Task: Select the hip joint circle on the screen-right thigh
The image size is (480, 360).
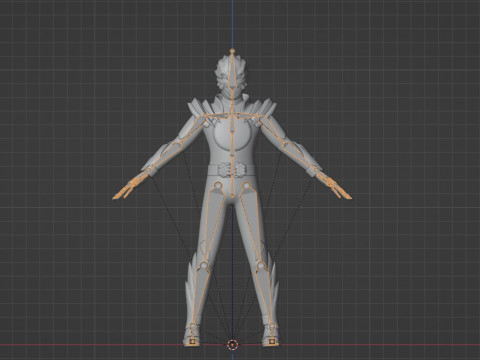Action: click(246, 186)
